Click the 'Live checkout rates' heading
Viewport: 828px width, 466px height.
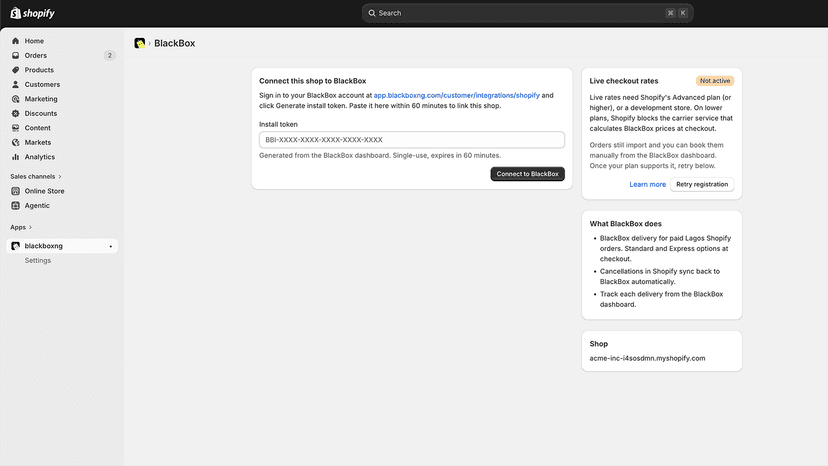pos(624,81)
